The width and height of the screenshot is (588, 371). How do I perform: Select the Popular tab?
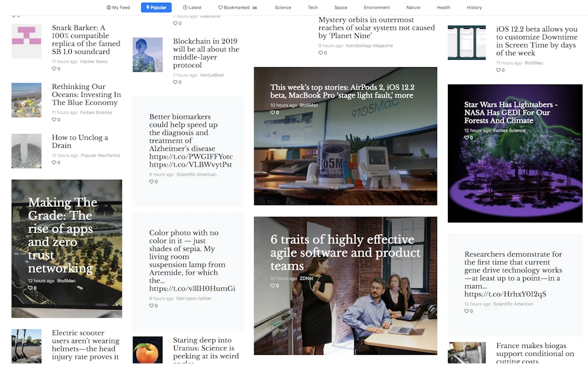point(156,7)
